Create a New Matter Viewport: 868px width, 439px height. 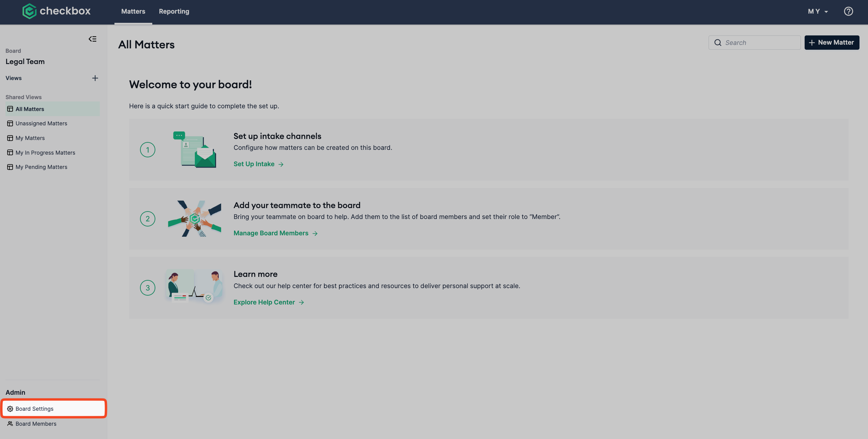click(x=832, y=43)
